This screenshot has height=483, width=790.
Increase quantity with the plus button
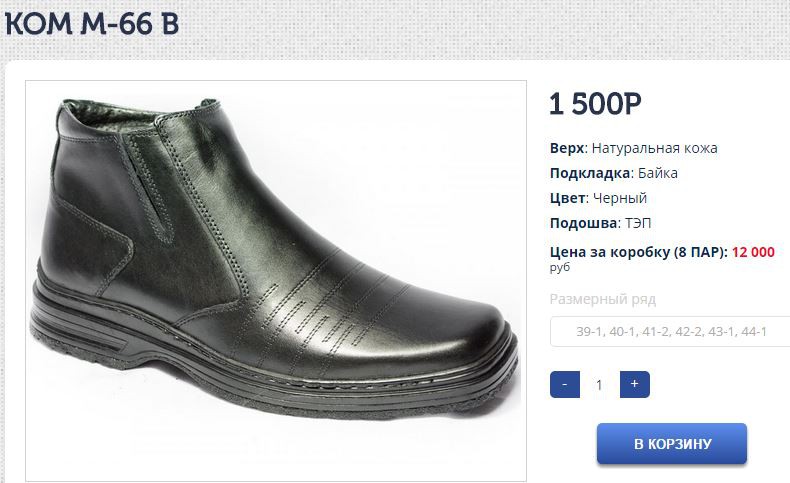635,384
